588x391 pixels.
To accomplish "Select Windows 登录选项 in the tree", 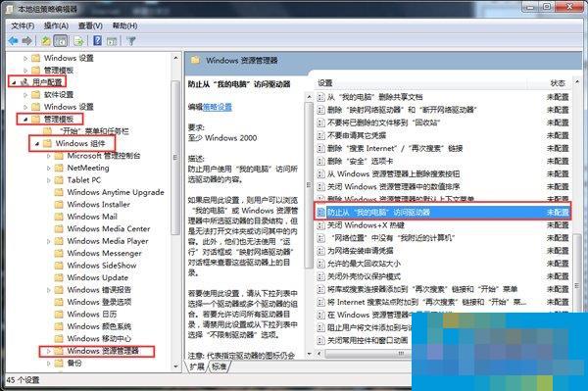I will (99, 302).
